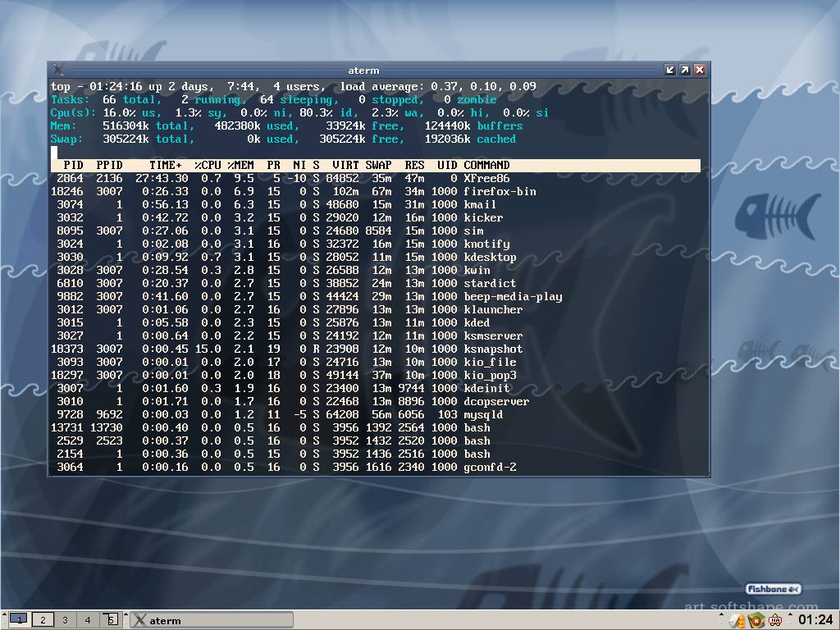Switch to virtual desktop 1 in pager
The height and width of the screenshot is (630, 840).
20,620
